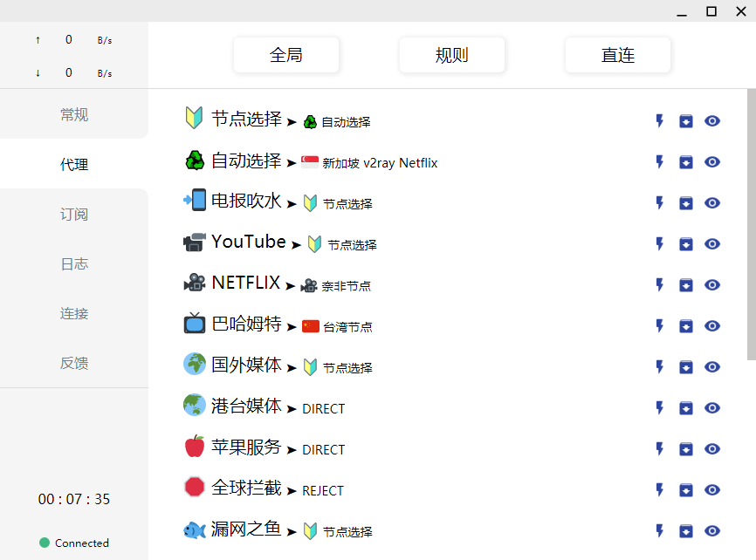Go to the 连接 connections tab

tap(74, 313)
